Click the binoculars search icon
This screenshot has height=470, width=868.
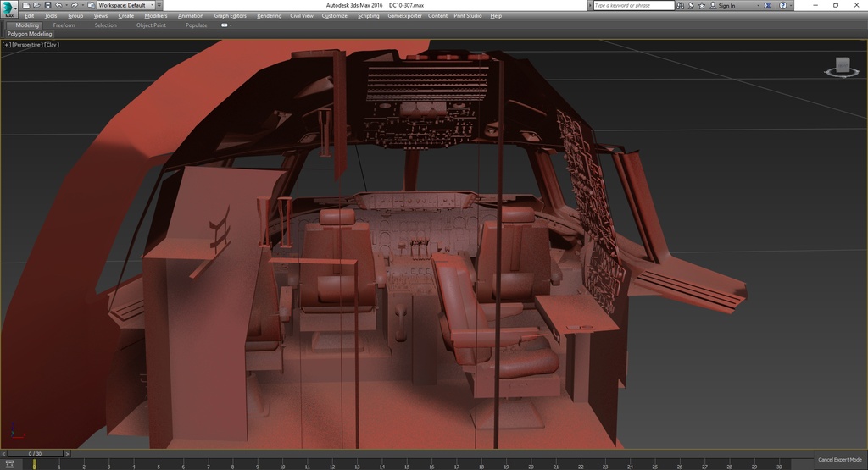pyautogui.click(x=681, y=5)
